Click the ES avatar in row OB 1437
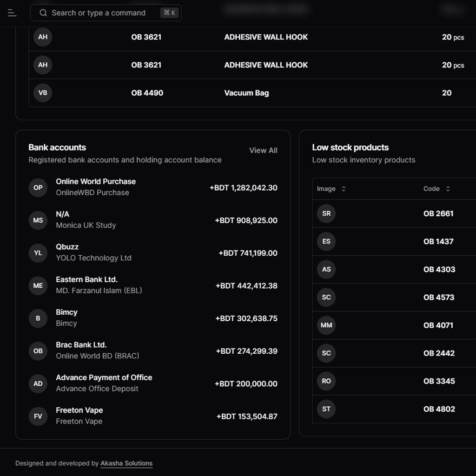 click(x=326, y=241)
